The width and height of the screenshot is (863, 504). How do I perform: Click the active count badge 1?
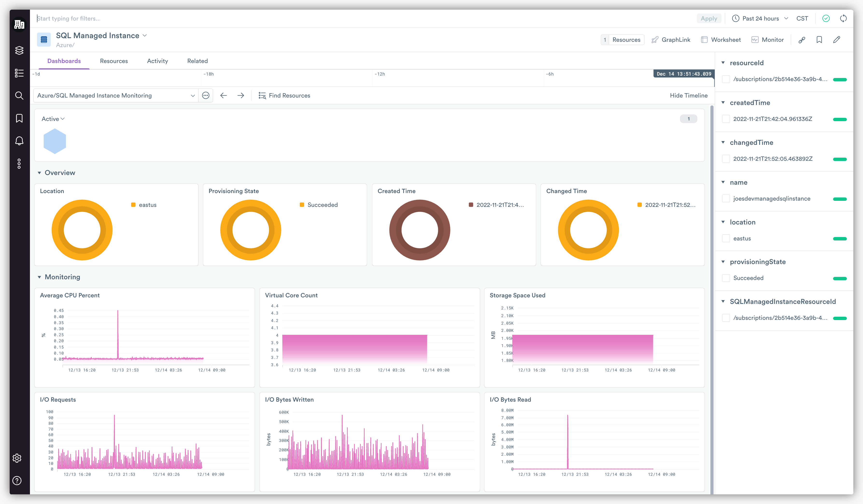(688, 119)
